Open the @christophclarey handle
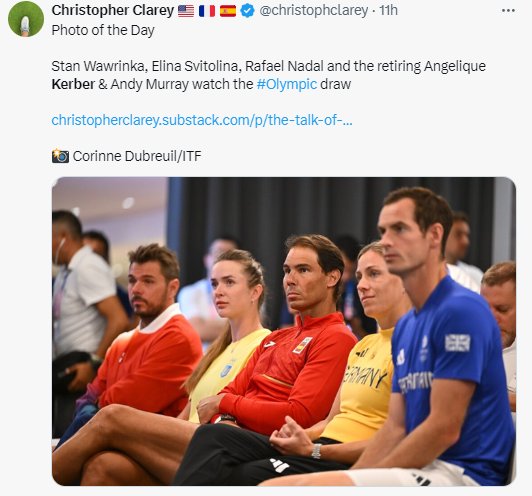 coord(314,11)
